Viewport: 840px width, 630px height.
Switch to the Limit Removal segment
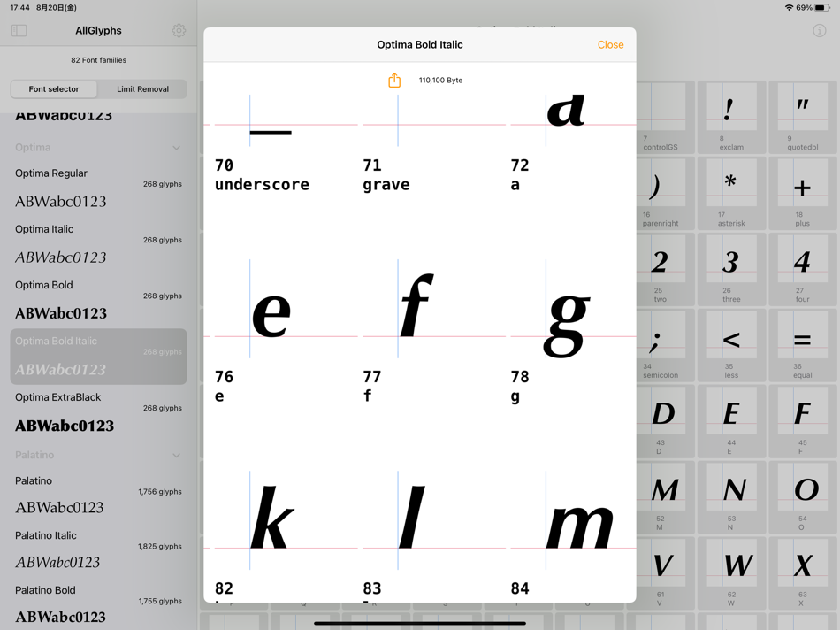[142, 89]
